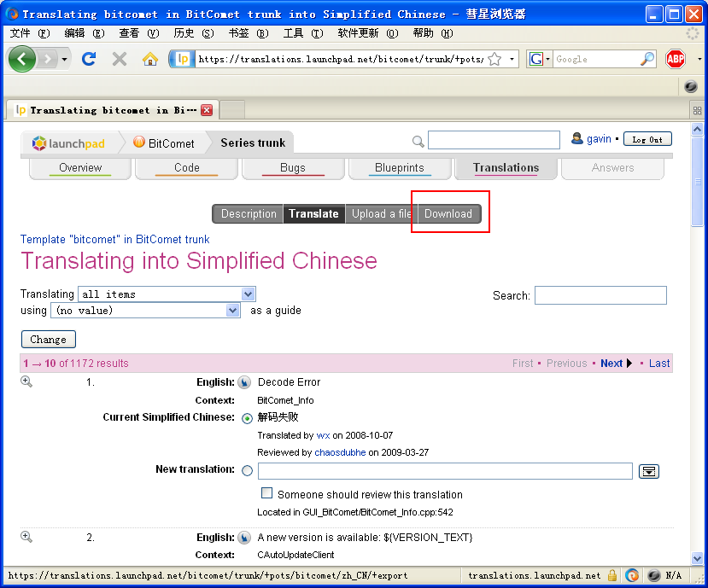The height and width of the screenshot is (588, 708).
Task: Click the translation Search input field
Action: [600, 295]
